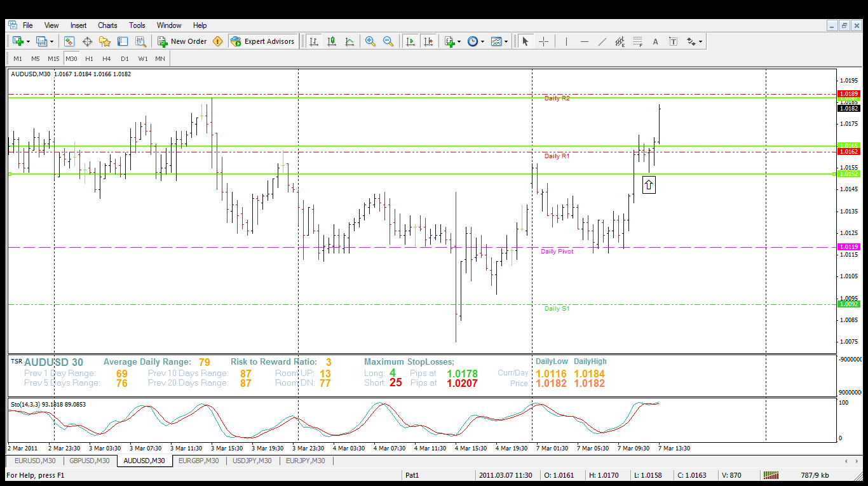The image size is (868, 486).
Task: Show the Terminal window icon
Action: [x=123, y=41]
